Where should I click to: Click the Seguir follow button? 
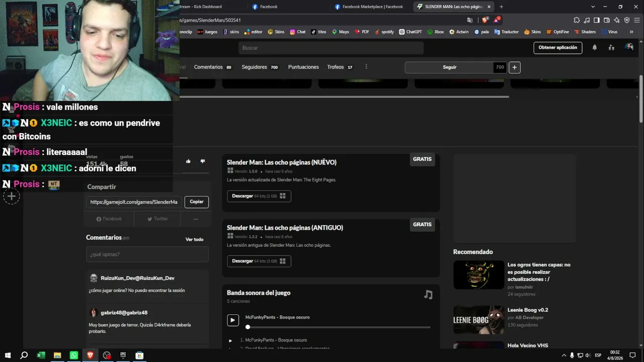click(449, 67)
